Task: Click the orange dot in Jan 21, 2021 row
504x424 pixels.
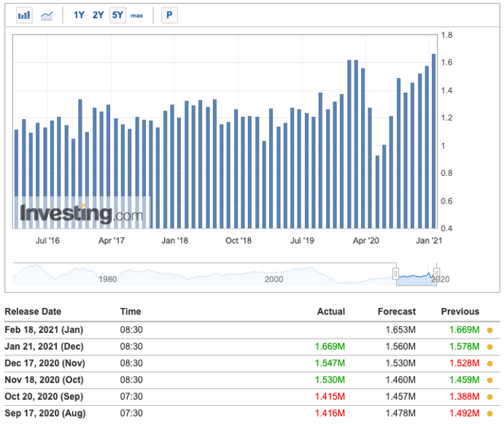Action: pyautogui.click(x=490, y=347)
